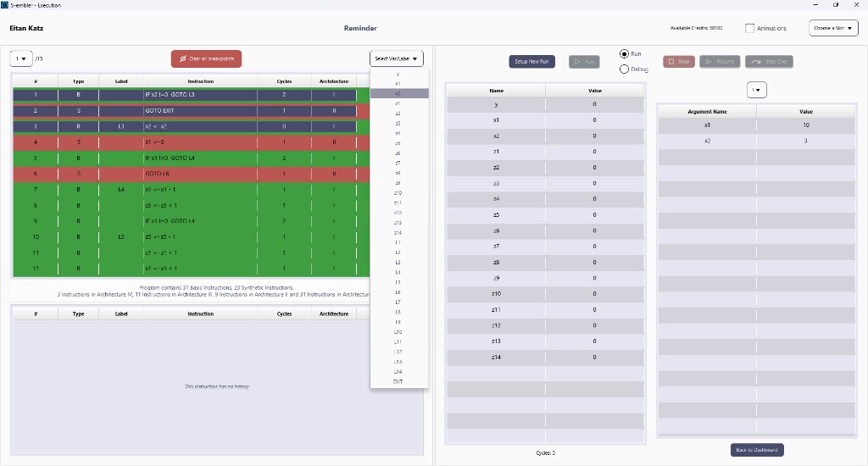Viewport: 868px width, 466px height.
Task: Select the Run radio button
Action: pos(624,53)
